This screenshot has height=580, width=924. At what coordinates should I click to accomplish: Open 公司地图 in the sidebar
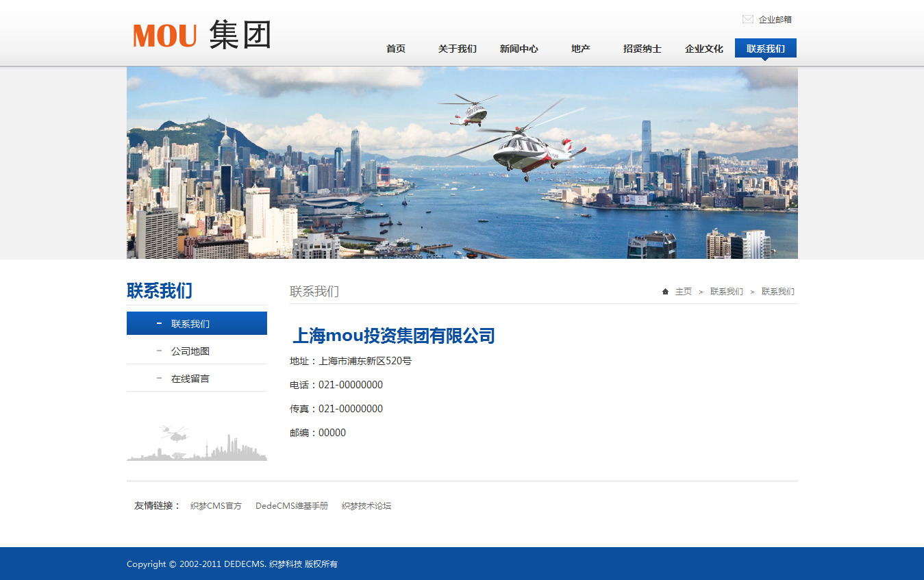point(190,351)
